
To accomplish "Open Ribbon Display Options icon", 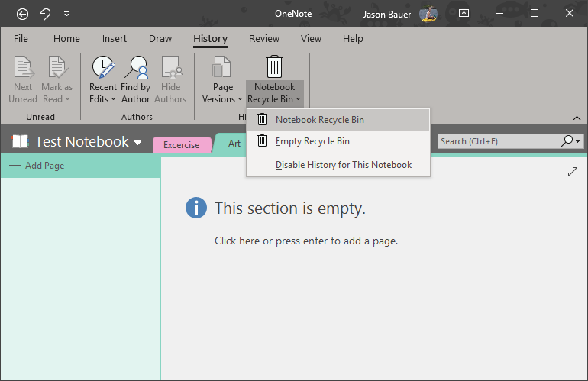I will (464, 14).
